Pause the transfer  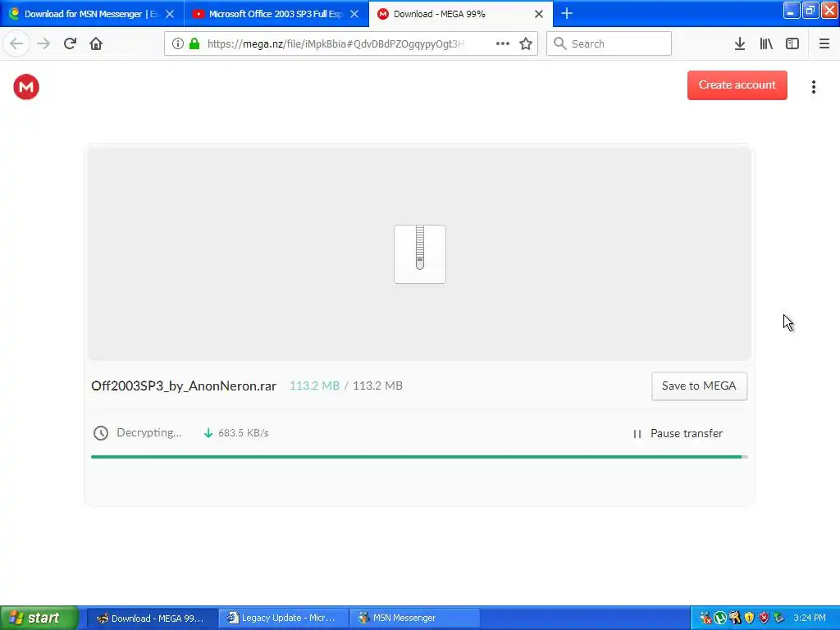(x=678, y=433)
